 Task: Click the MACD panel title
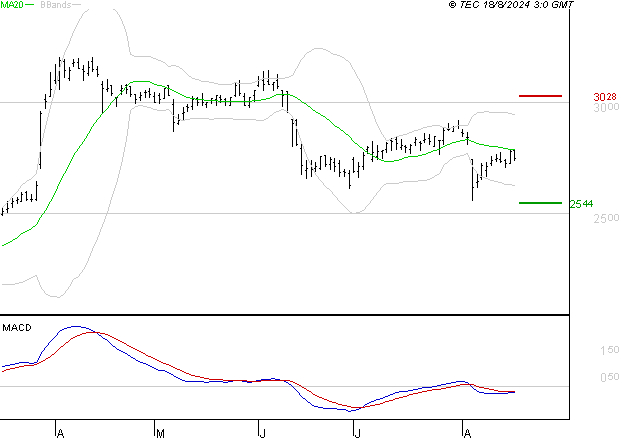(17, 328)
